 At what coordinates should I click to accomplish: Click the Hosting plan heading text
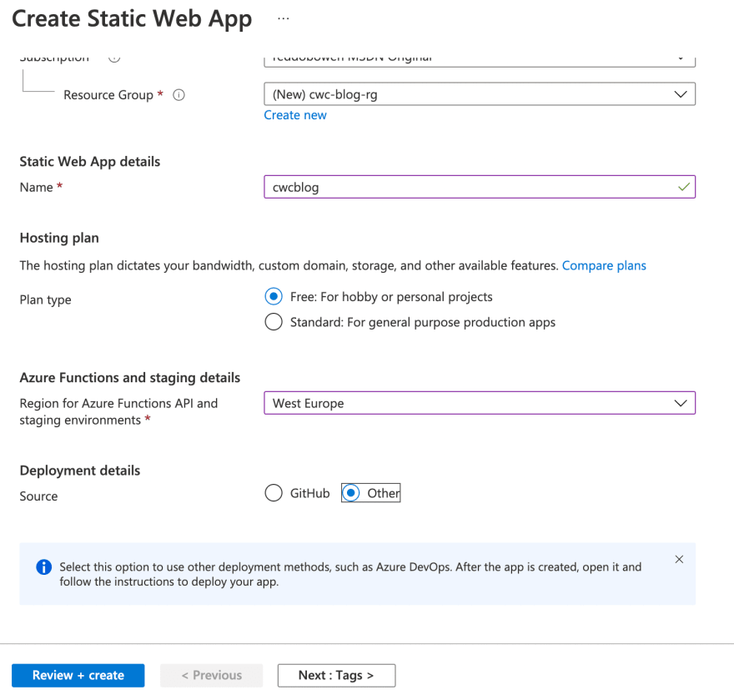pyautogui.click(x=59, y=238)
